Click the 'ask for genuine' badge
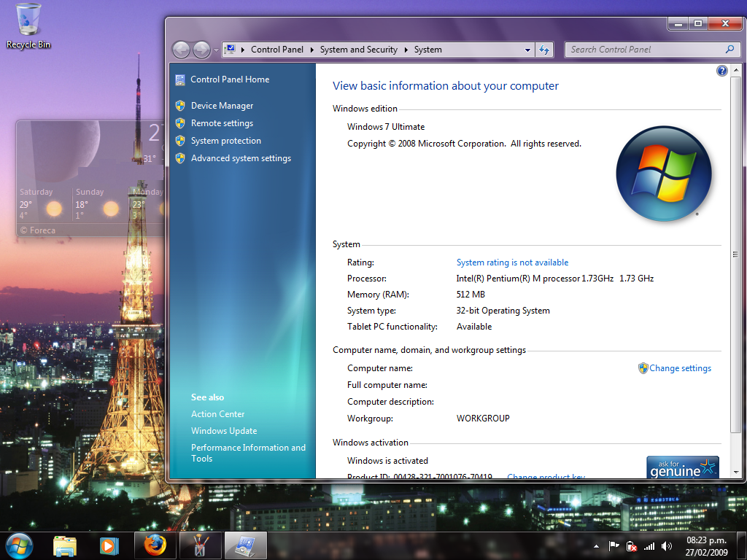 click(683, 467)
